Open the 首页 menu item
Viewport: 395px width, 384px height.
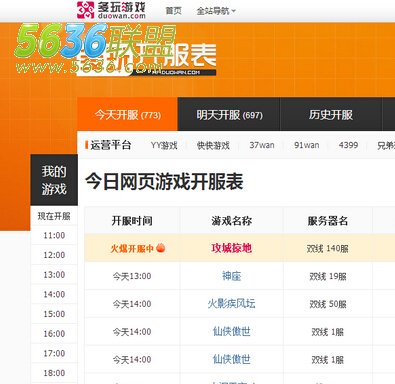click(174, 11)
